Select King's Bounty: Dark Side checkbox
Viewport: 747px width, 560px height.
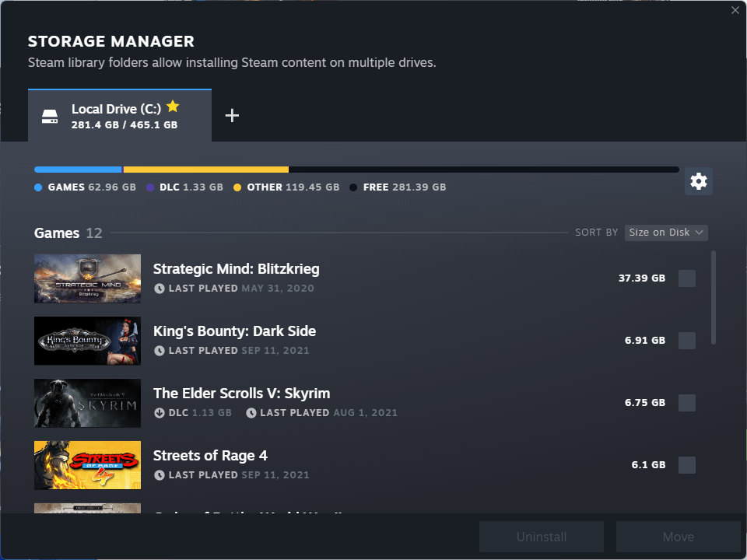pos(687,341)
